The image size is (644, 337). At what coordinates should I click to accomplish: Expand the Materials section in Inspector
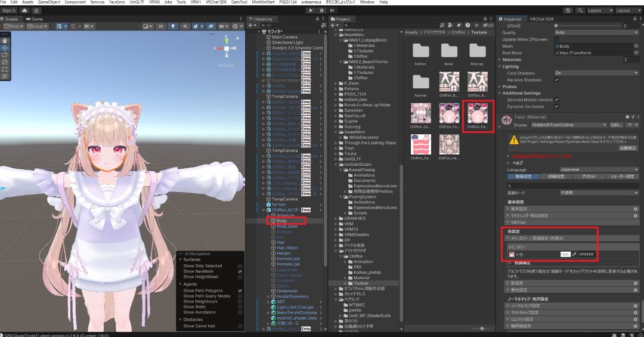(x=500, y=60)
